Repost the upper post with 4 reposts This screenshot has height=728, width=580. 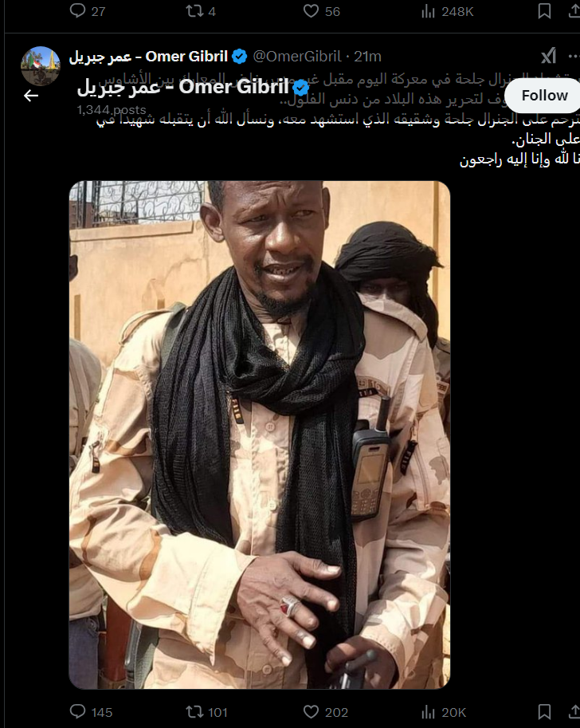201,11
